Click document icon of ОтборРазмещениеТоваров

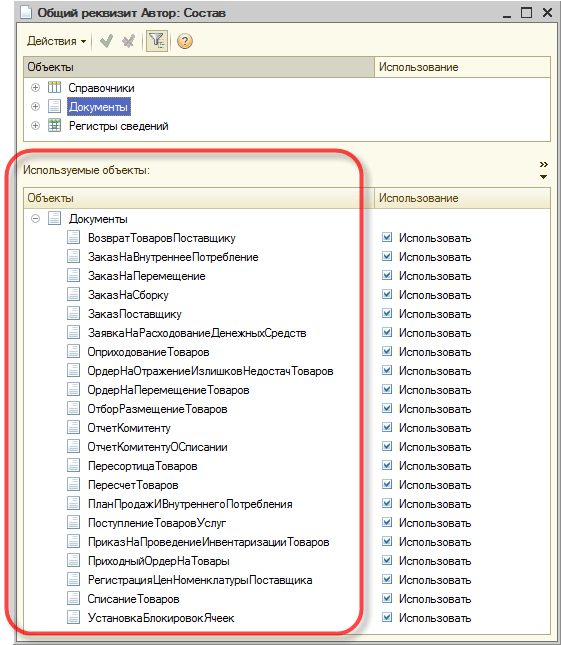pos(73,408)
